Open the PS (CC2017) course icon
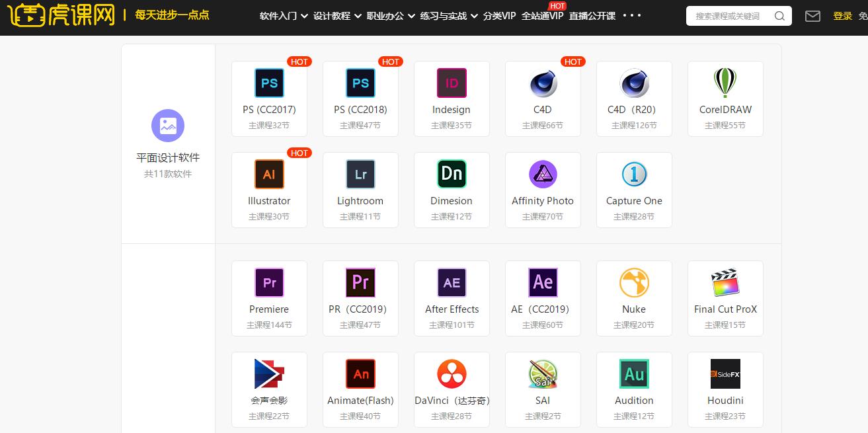This screenshot has width=868, height=433. click(269, 83)
